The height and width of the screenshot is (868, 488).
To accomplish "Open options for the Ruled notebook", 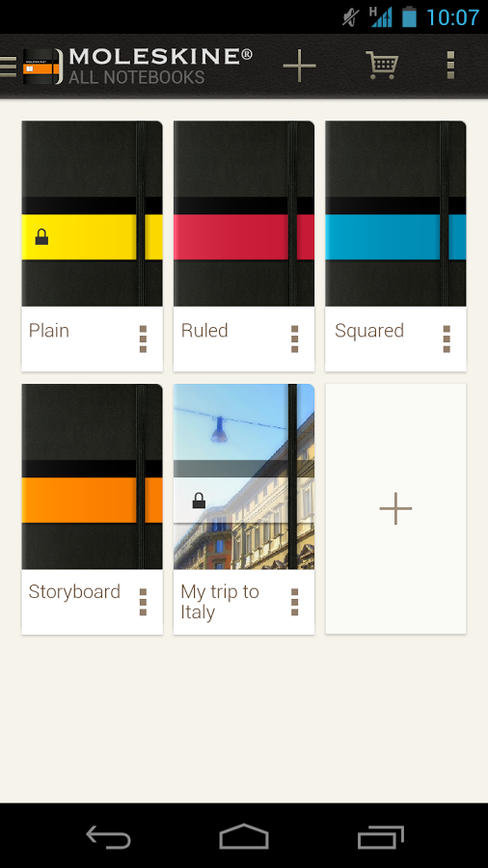I will 294,339.
